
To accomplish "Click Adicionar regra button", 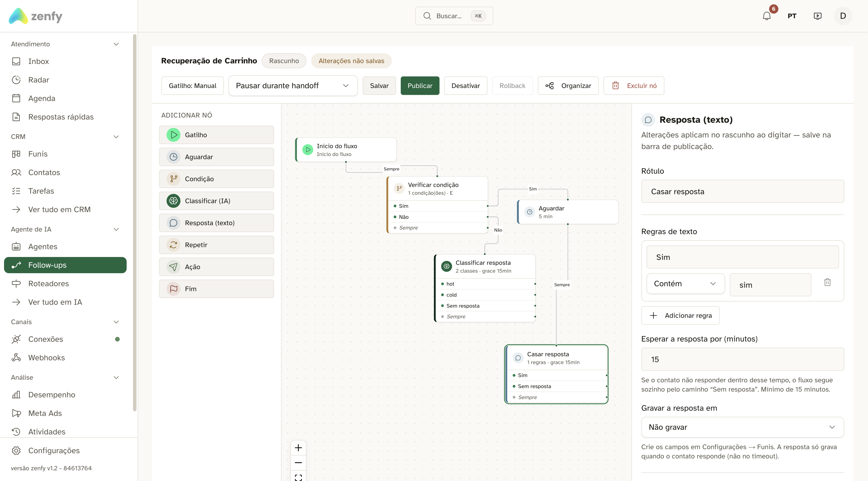I will point(680,315).
